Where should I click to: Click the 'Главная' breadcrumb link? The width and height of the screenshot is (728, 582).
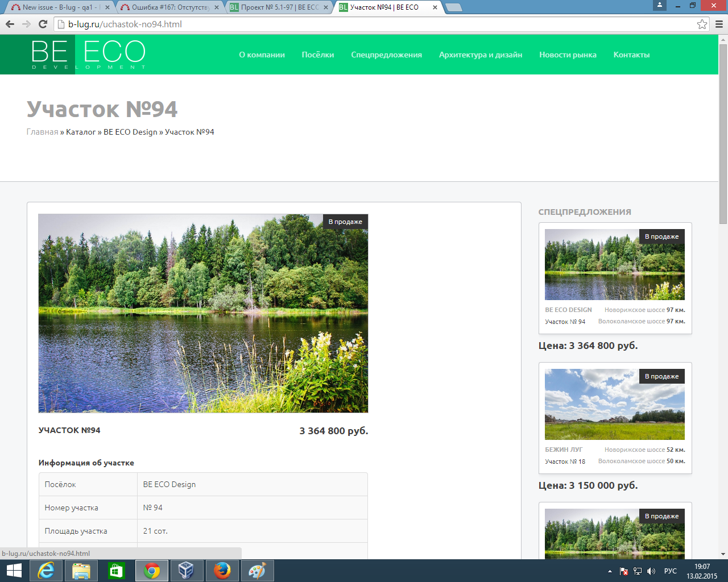[x=42, y=132]
